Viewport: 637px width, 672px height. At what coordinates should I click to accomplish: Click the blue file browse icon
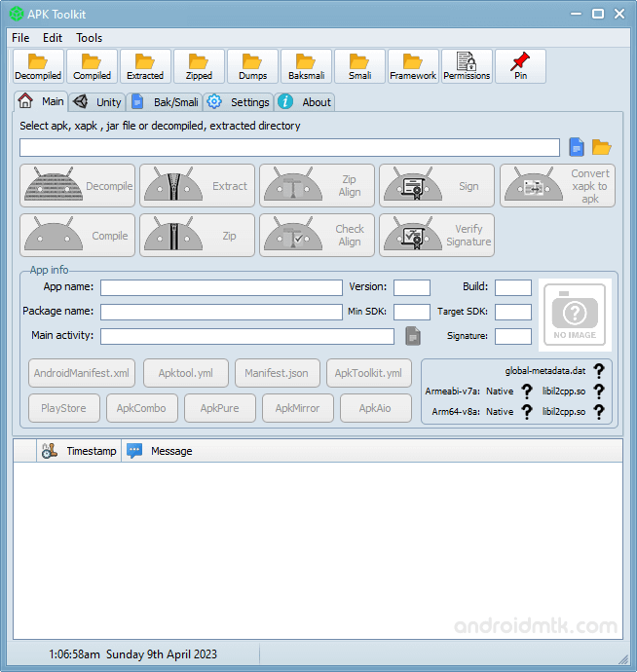(x=577, y=147)
